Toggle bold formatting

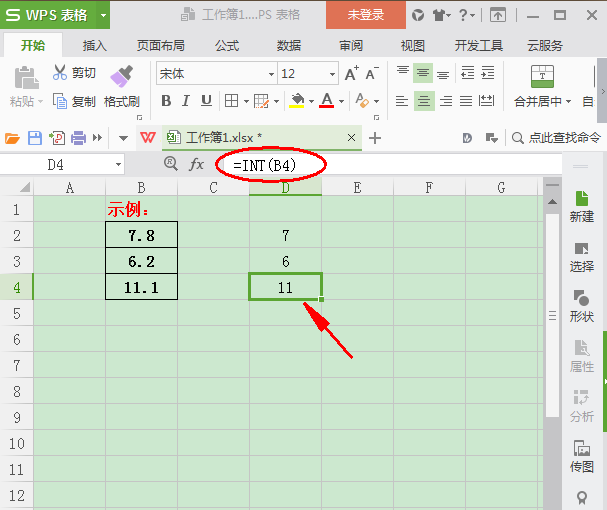(166, 101)
